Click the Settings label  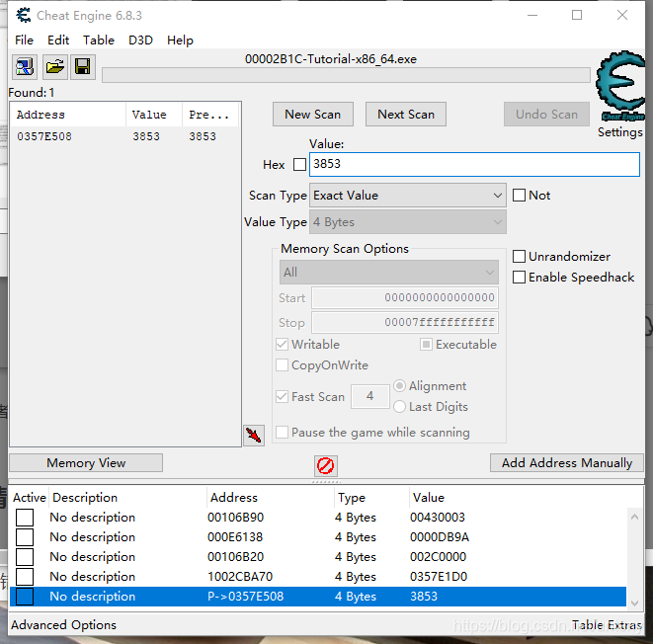click(620, 132)
